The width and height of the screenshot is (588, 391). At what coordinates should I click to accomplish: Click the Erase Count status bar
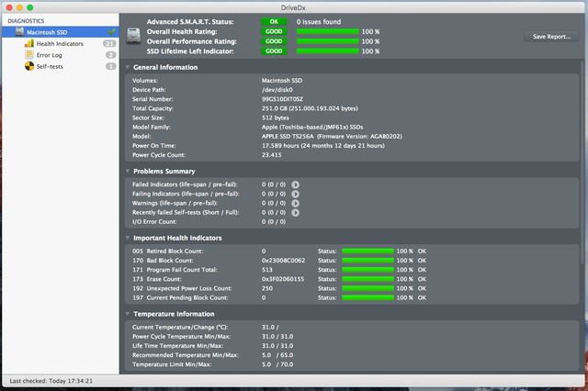click(x=367, y=279)
